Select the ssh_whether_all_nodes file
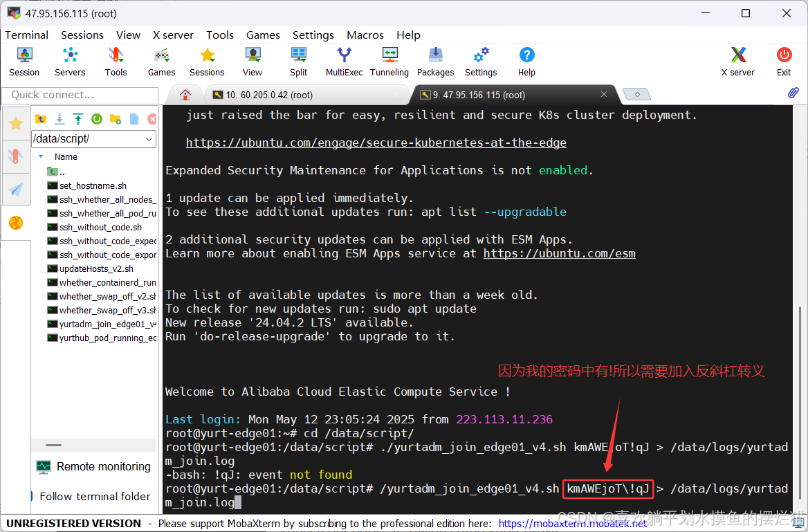Screen dimensions: 808x532 click(102, 199)
